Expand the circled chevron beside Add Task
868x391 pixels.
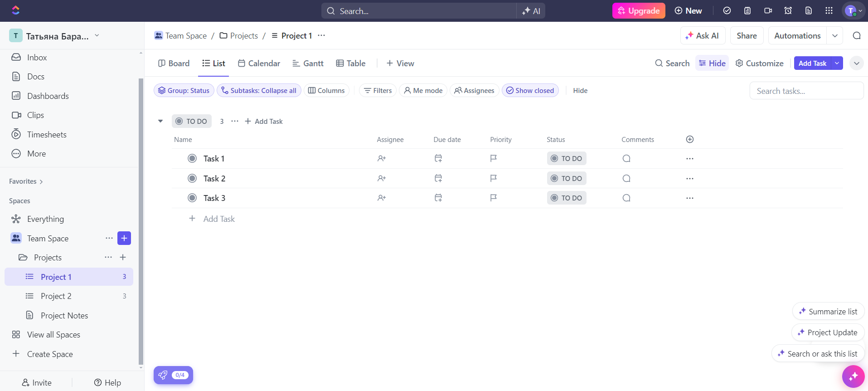(x=857, y=64)
